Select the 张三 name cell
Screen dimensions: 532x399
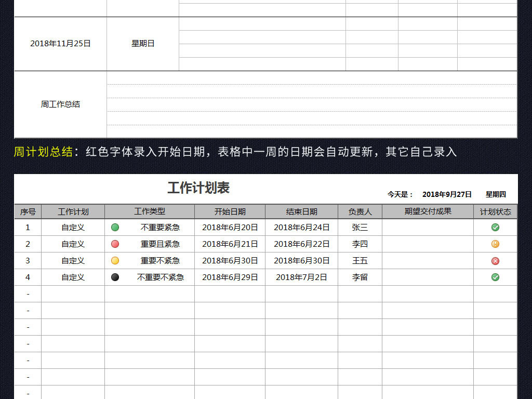pyautogui.click(x=358, y=227)
